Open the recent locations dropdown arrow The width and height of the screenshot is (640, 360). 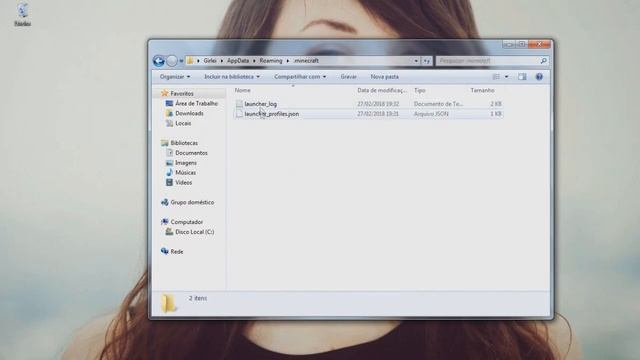[x=181, y=61]
